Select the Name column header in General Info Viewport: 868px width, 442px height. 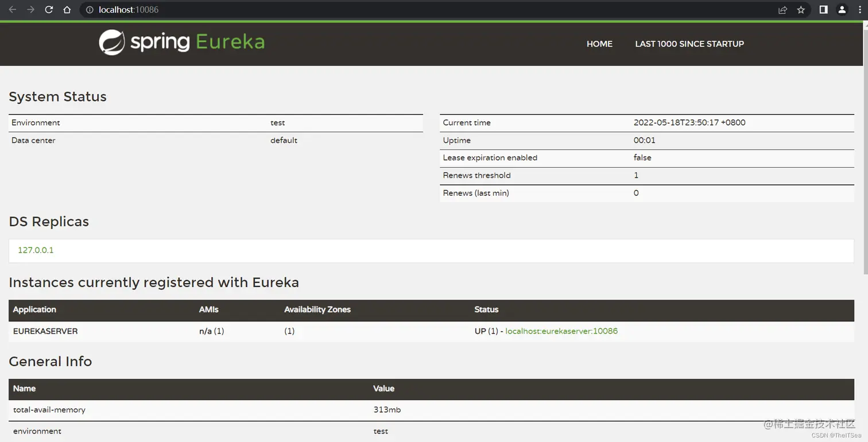(24, 389)
